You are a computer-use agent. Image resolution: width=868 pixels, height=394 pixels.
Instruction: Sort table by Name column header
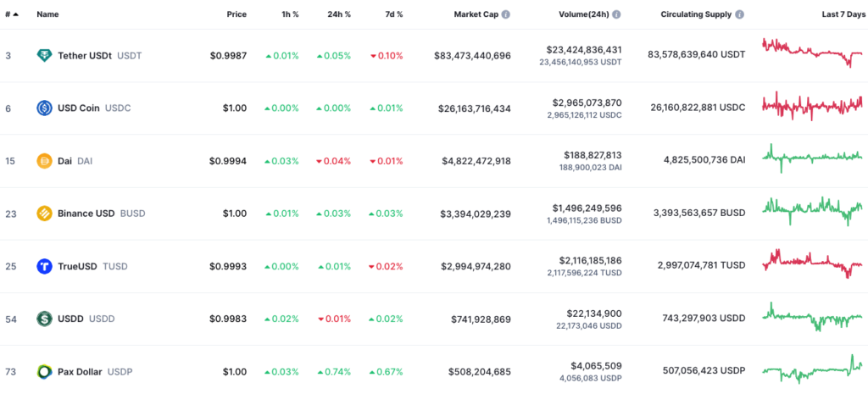[x=47, y=15]
